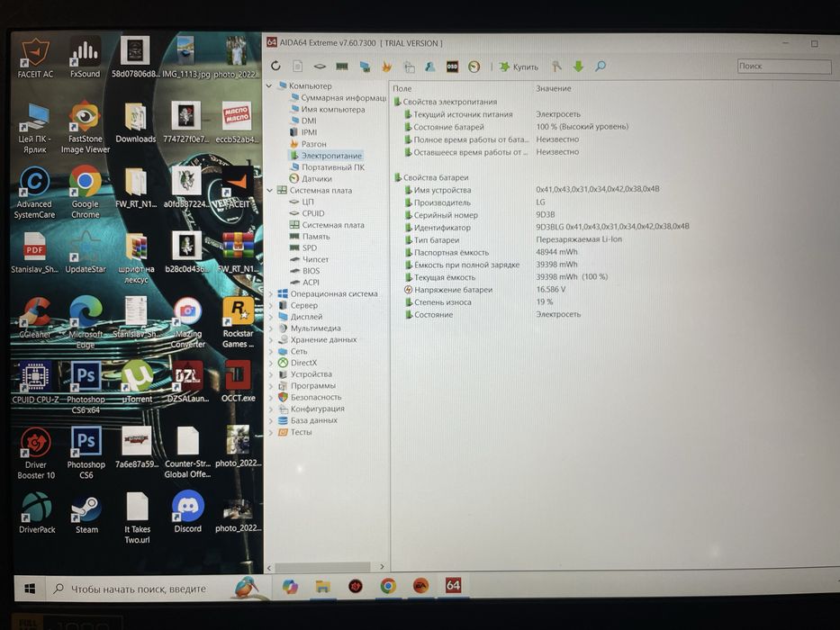Expand the Сеть tree node
The width and height of the screenshot is (840, 630).
[271, 351]
